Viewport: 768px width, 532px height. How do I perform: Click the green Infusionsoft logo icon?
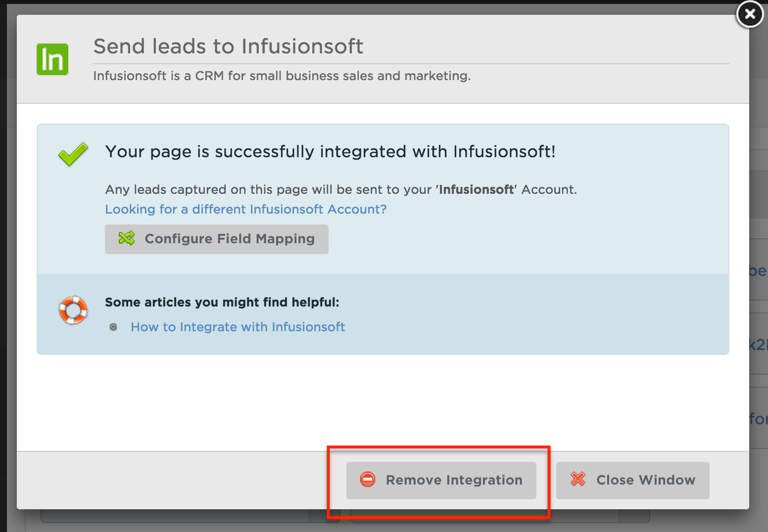pos(52,59)
